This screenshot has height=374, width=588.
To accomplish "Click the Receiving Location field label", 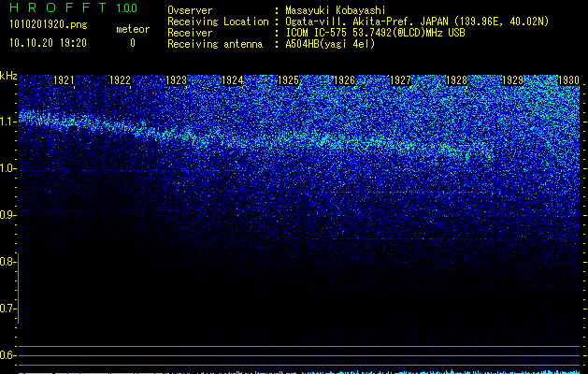I will tap(218, 22).
